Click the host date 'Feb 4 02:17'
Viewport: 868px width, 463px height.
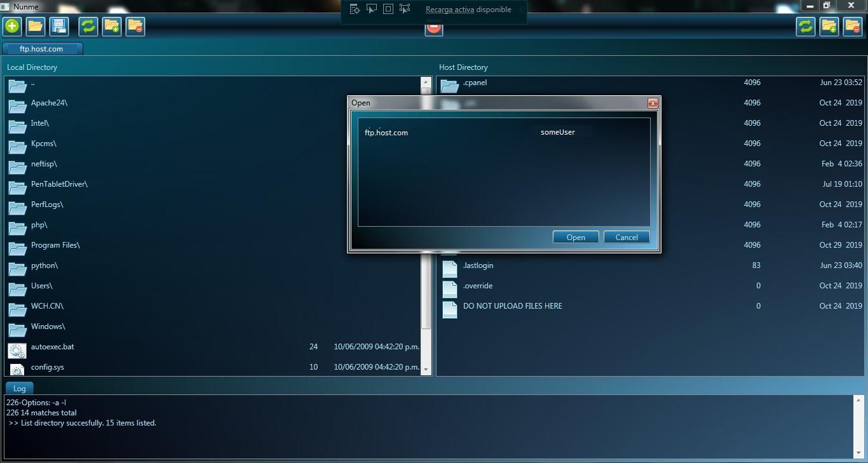coord(842,224)
